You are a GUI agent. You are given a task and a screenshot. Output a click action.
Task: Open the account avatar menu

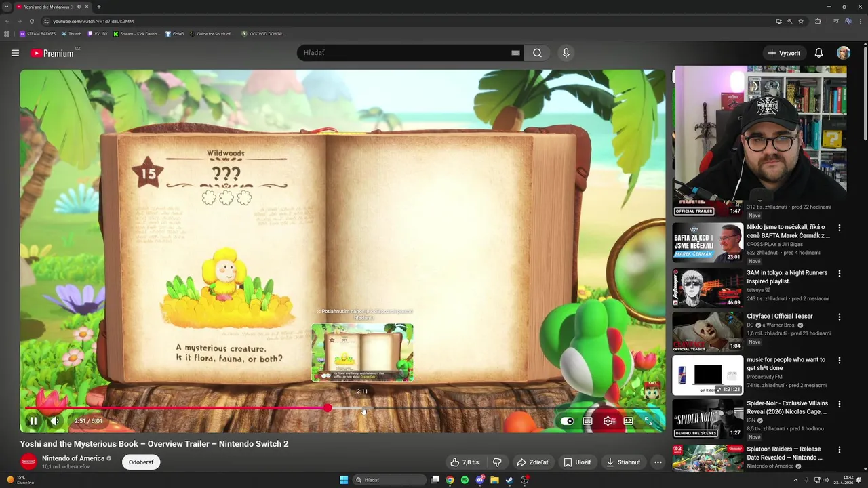pos(843,53)
